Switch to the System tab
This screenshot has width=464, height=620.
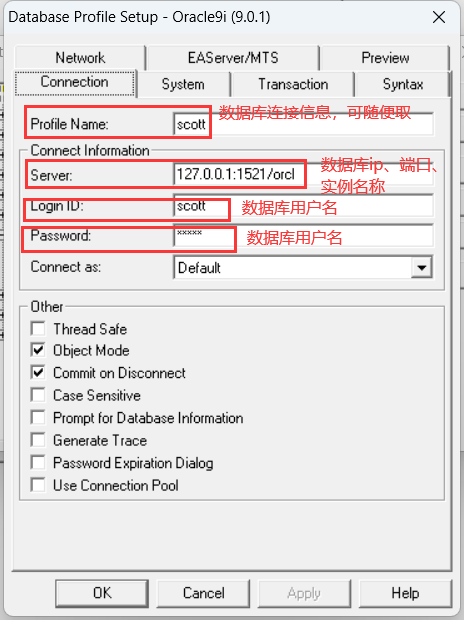click(x=183, y=84)
